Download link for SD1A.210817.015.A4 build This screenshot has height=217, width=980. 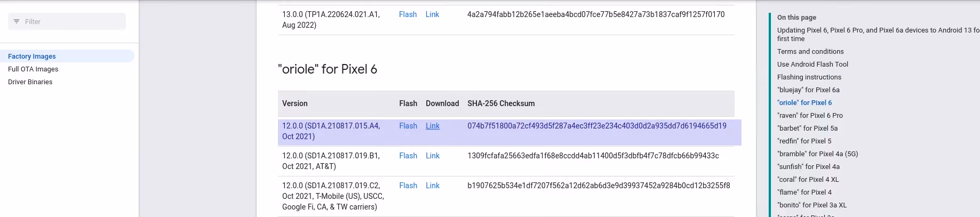[x=433, y=126]
